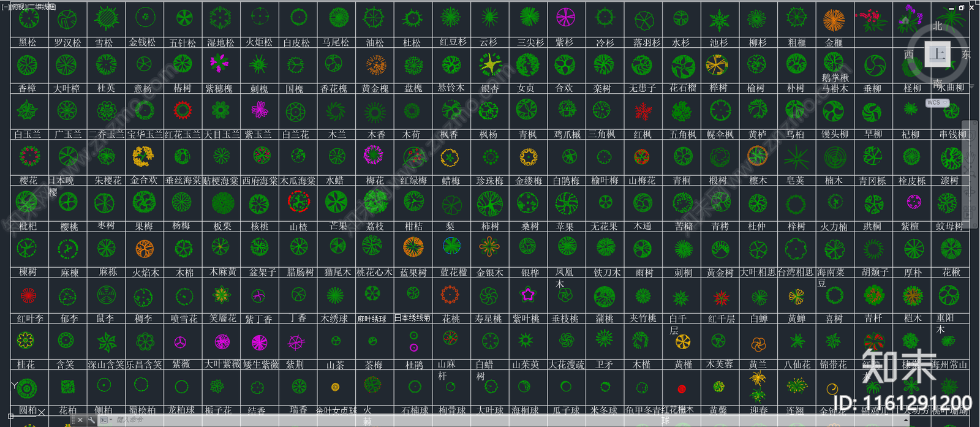
Task: Expand the recent commands dropdown arrow
Action: (110, 420)
